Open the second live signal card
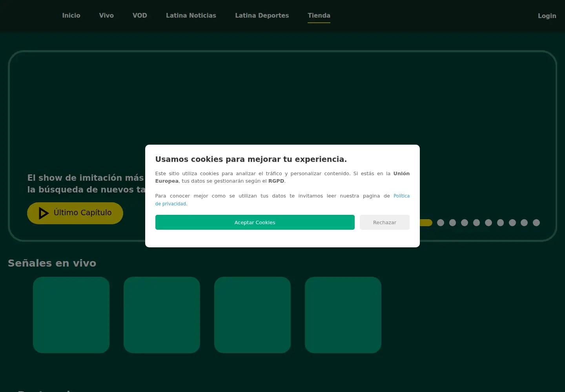Viewport: 565px width, 392px height. point(162,315)
